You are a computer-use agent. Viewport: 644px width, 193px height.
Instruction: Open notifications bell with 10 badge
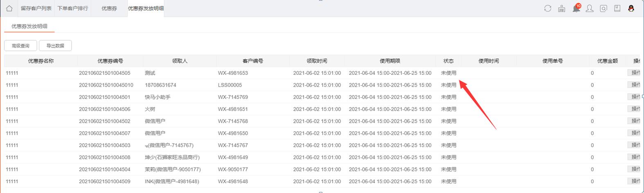tap(576, 8)
